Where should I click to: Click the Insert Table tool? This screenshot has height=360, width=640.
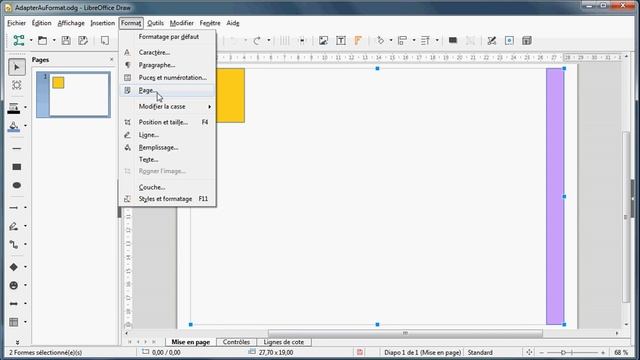[x=13, y=322]
